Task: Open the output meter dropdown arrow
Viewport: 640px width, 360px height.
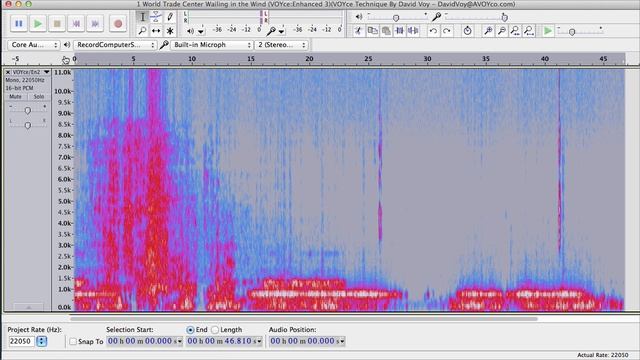Action: [201, 31]
